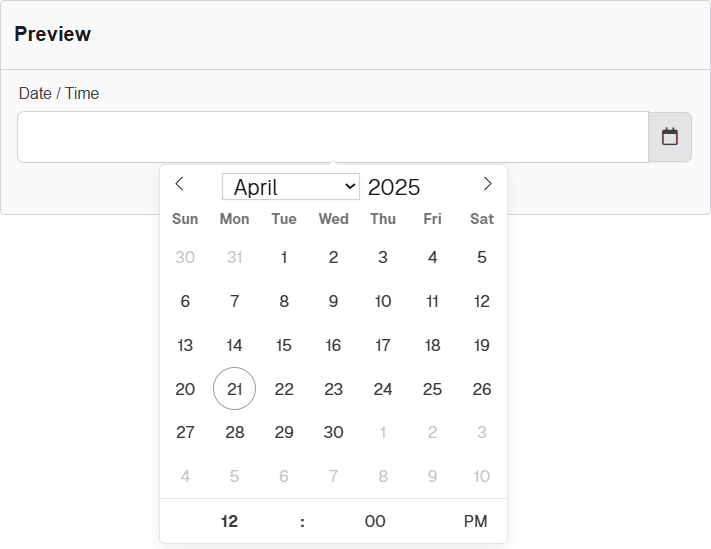Choose April 30 in the calendar
The image size is (711, 549).
[333, 432]
